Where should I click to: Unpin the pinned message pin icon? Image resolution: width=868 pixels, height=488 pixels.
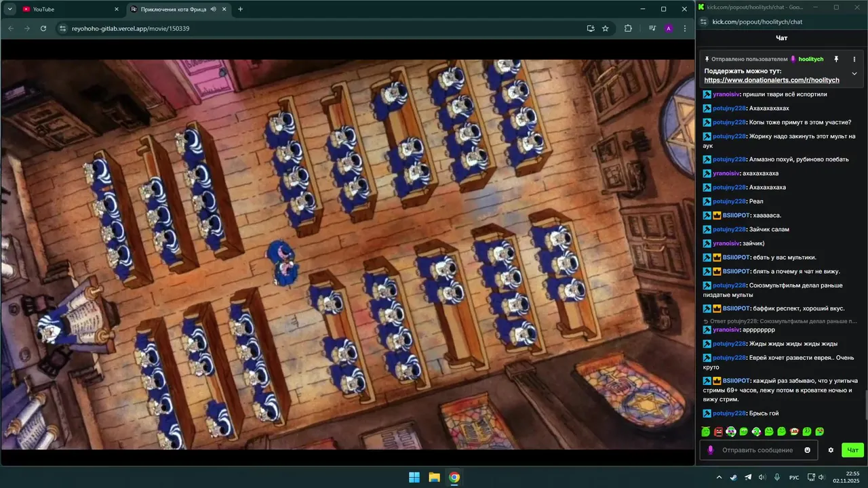pos(836,60)
